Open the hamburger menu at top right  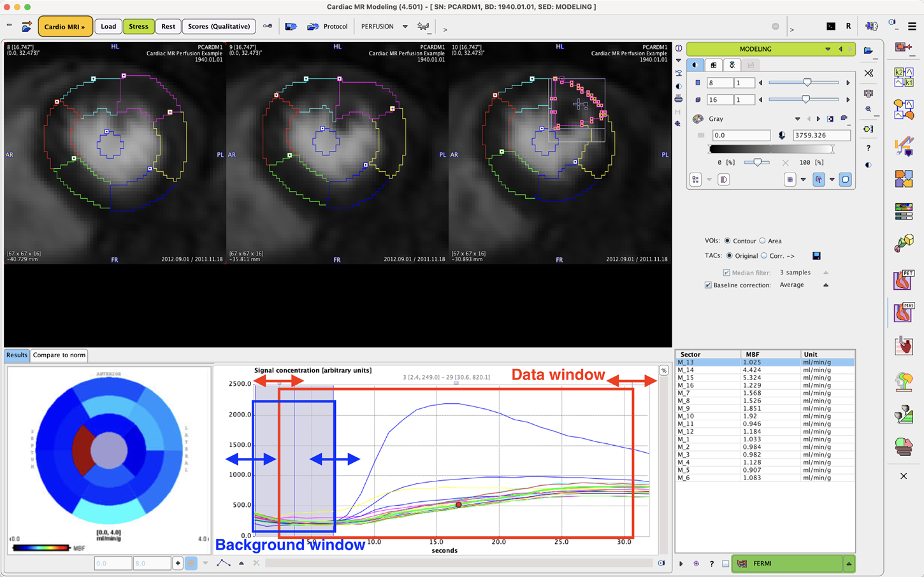click(x=912, y=26)
